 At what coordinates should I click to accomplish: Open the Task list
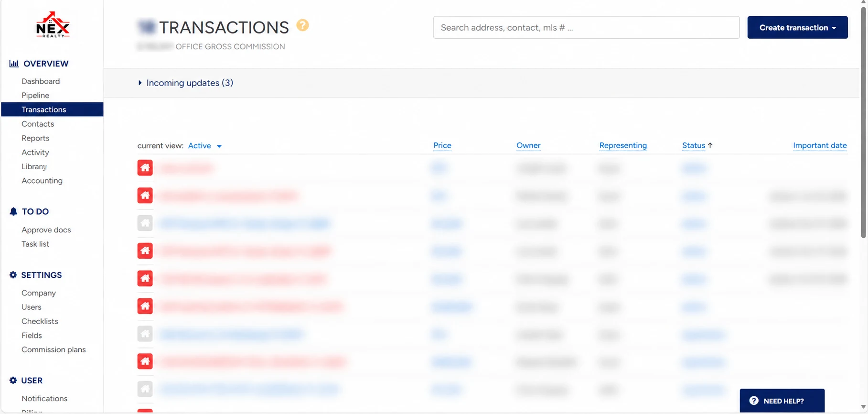35,244
